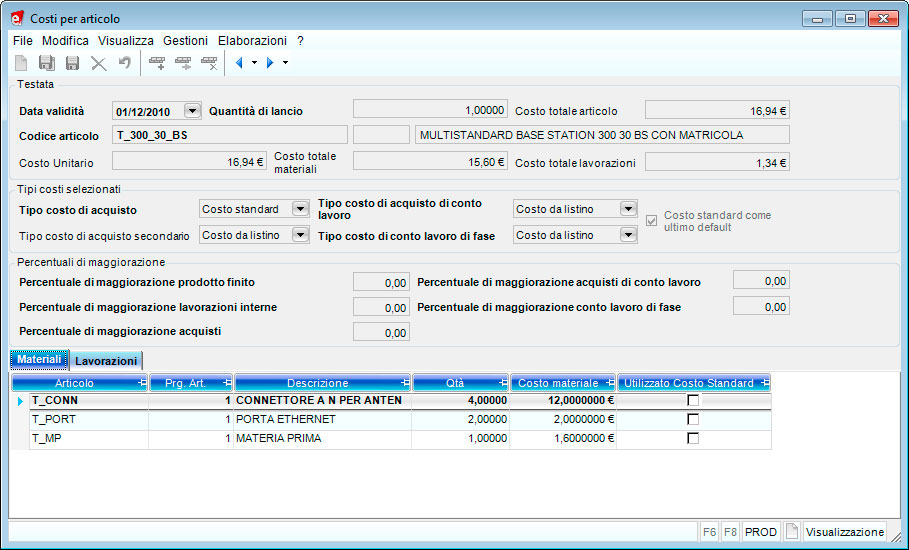Screen dimensions: 909x550
Task: Click the 12,0000000 € cost cell
Action: tap(563, 400)
